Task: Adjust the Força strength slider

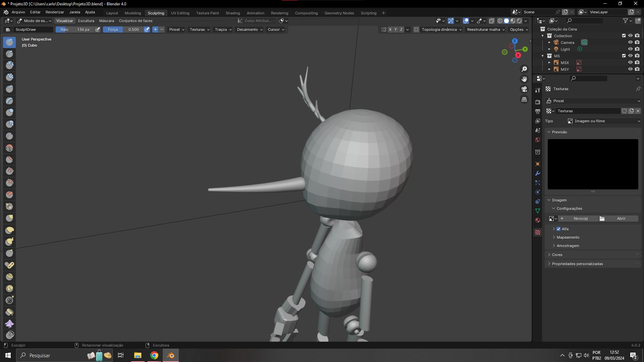Action: 123,29
